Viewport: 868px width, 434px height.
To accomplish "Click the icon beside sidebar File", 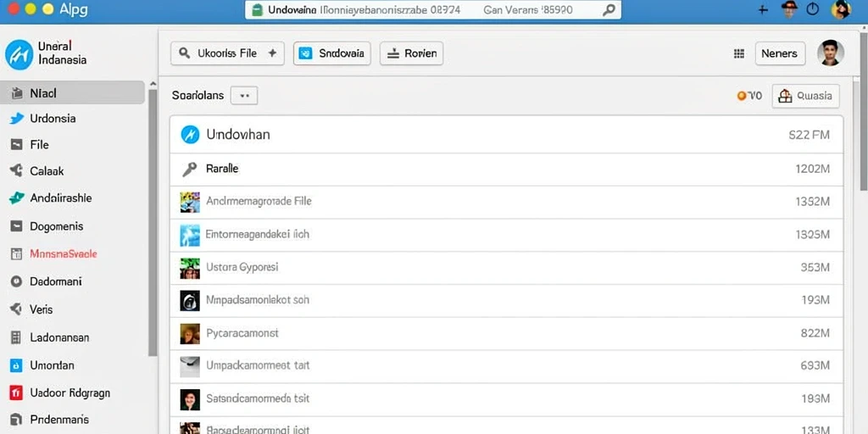I will pyautogui.click(x=17, y=145).
